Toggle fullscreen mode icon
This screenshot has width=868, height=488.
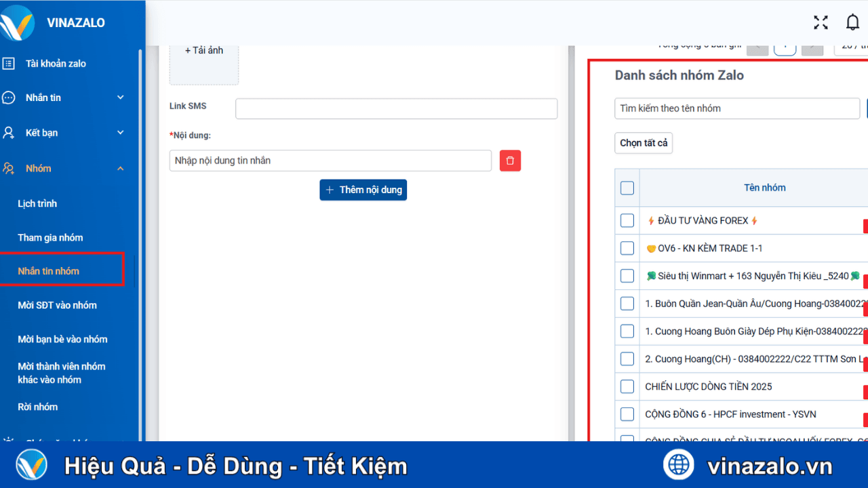tap(821, 22)
